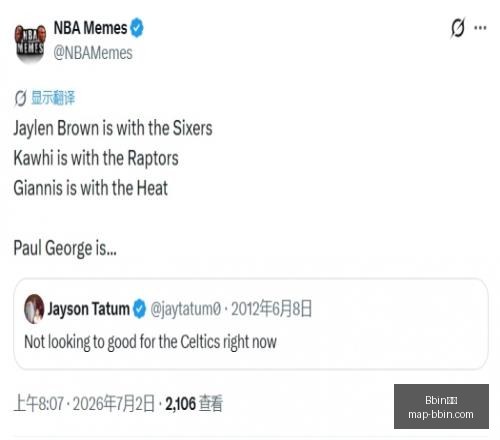The height and width of the screenshot is (440, 500).
Task: Click the timestamp 上午8:07 · 2026年7月2日
Action: (84, 403)
